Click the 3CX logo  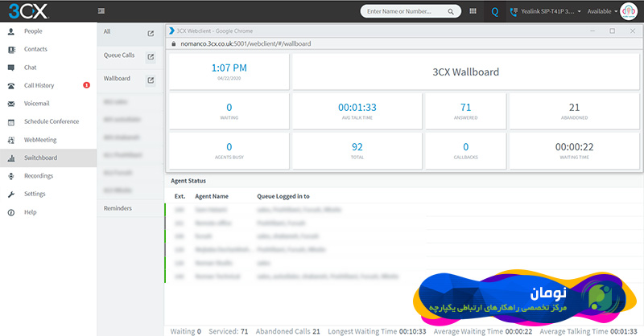pos(28,11)
